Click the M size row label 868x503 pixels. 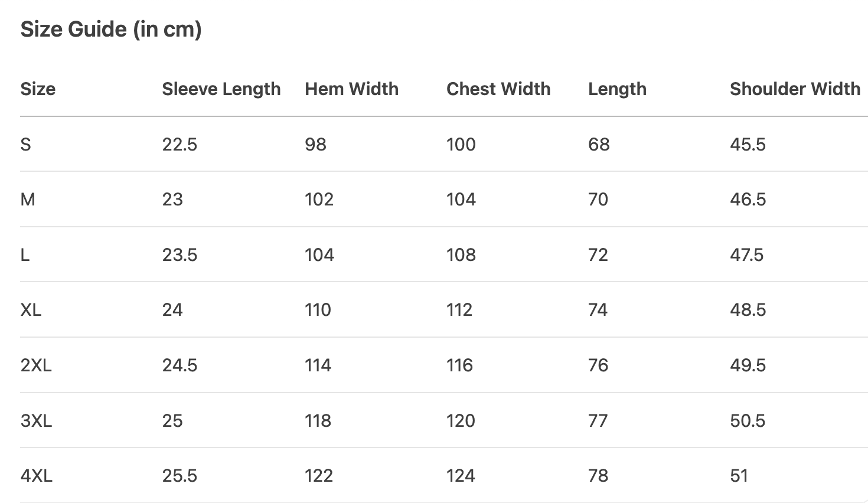[x=28, y=200]
